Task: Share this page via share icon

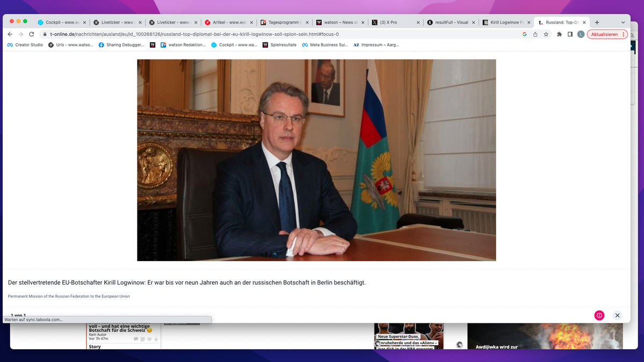Action: pos(535,34)
